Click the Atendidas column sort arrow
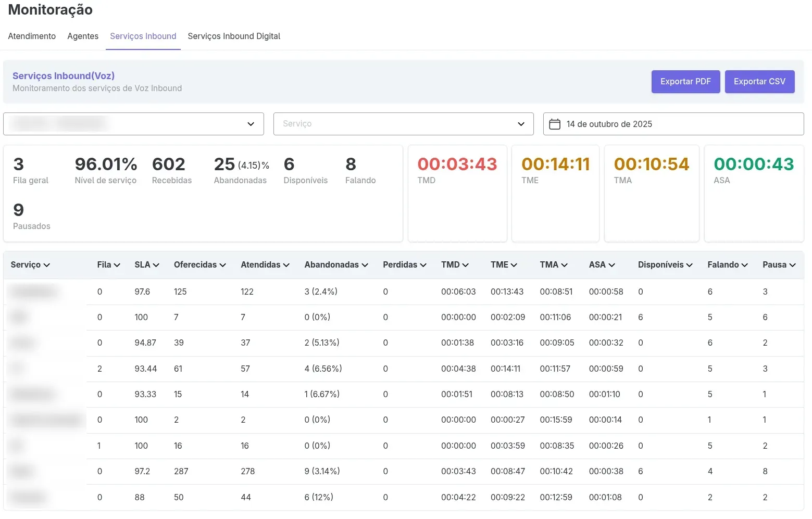The height and width of the screenshot is (519, 812). pyautogui.click(x=286, y=265)
